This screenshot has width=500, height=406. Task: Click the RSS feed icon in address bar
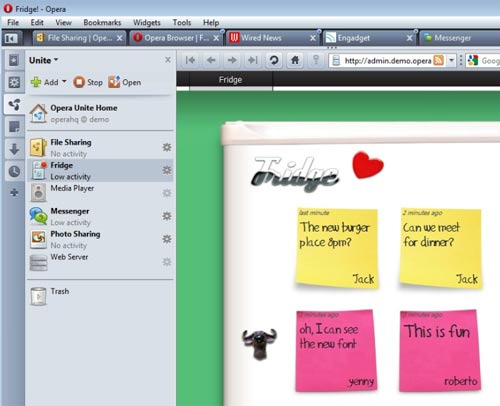pos(439,61)
